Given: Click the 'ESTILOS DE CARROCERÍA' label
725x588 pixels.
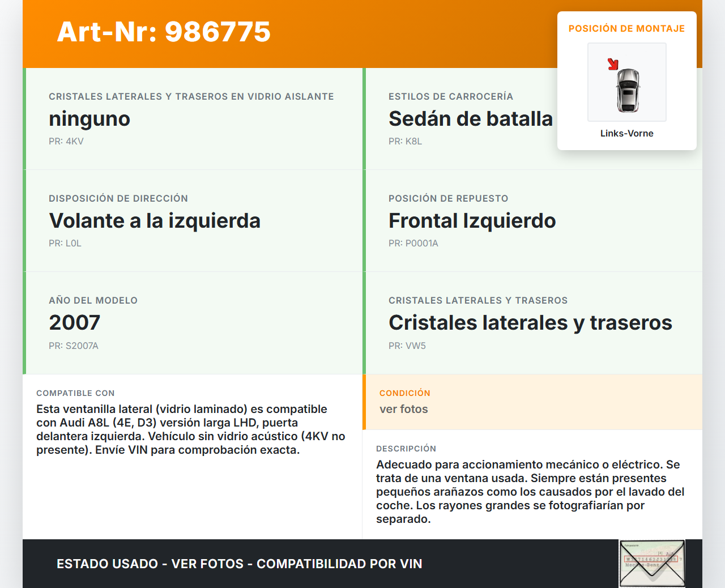Looking at the screenshot, I should pos(451,96).
